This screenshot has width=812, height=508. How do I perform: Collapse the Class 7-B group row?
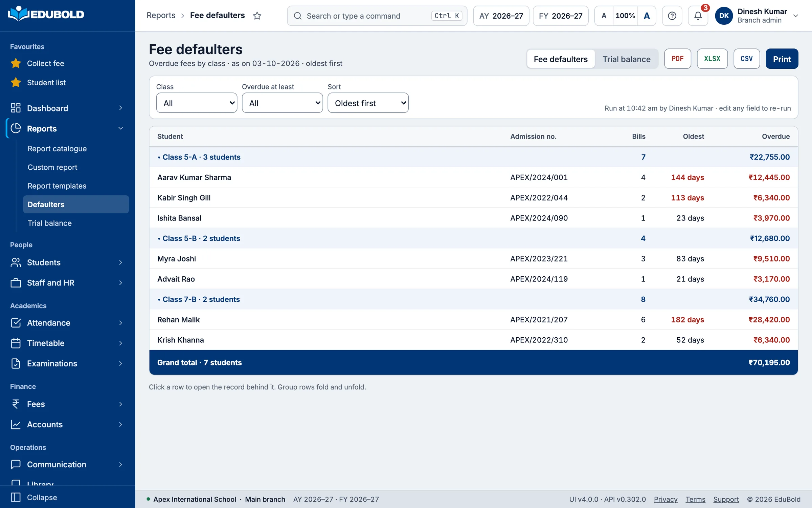click(473, 299)
